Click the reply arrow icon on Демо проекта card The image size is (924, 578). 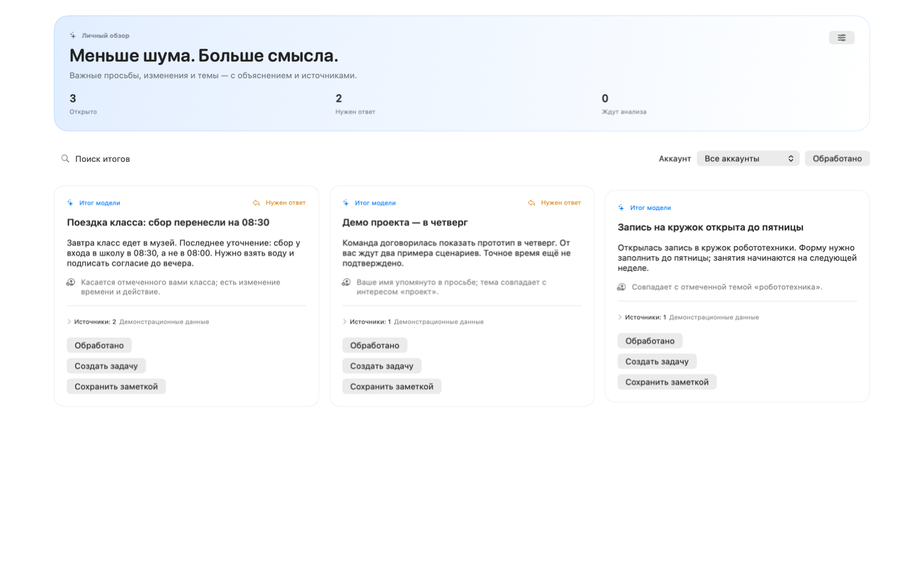(x=531, y=203)
